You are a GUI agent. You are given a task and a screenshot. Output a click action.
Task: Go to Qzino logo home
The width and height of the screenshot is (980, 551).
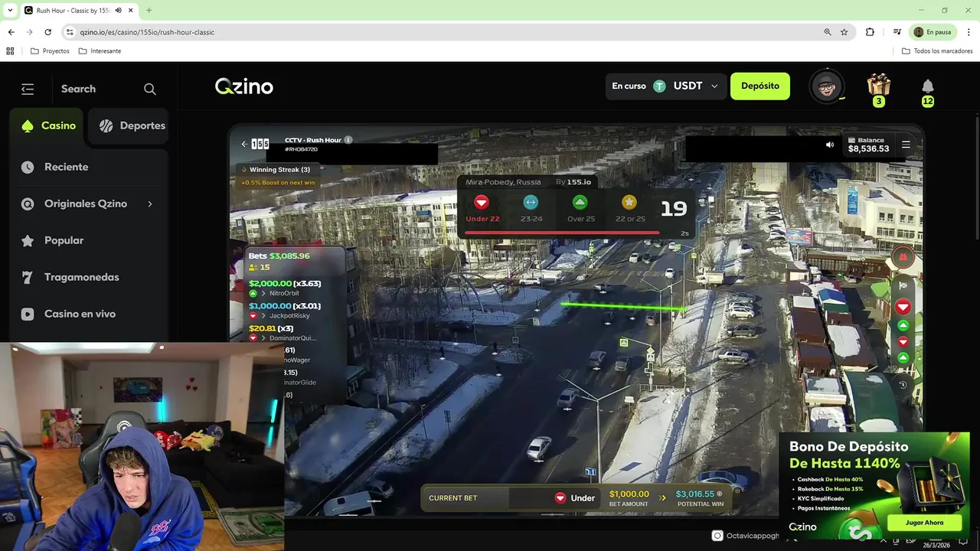click(x=244, y=86)
